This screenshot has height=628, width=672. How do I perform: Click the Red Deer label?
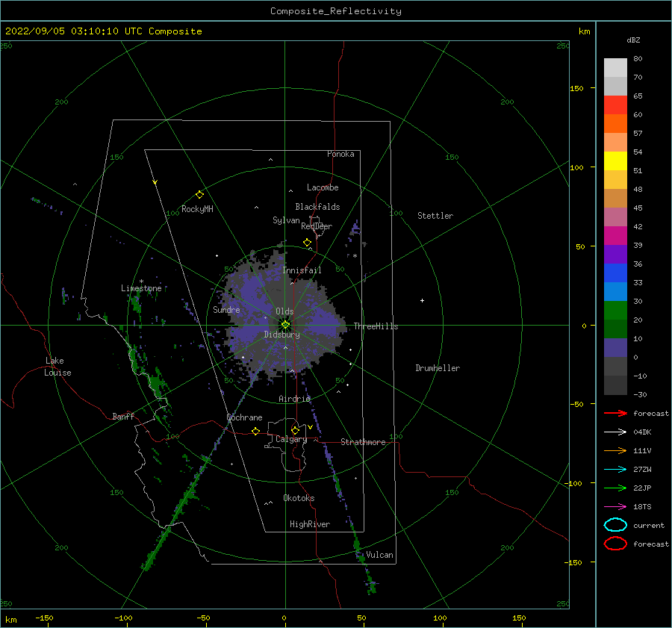click(317, 226)
